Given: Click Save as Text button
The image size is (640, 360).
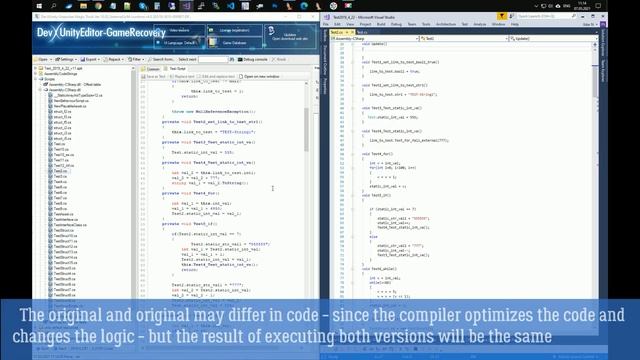Looking at the screenshot, I should [x=153, y=76].
